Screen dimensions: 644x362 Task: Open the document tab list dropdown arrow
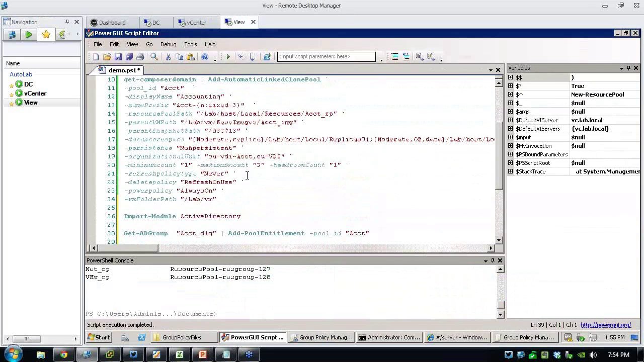click(x=491, y=70)
